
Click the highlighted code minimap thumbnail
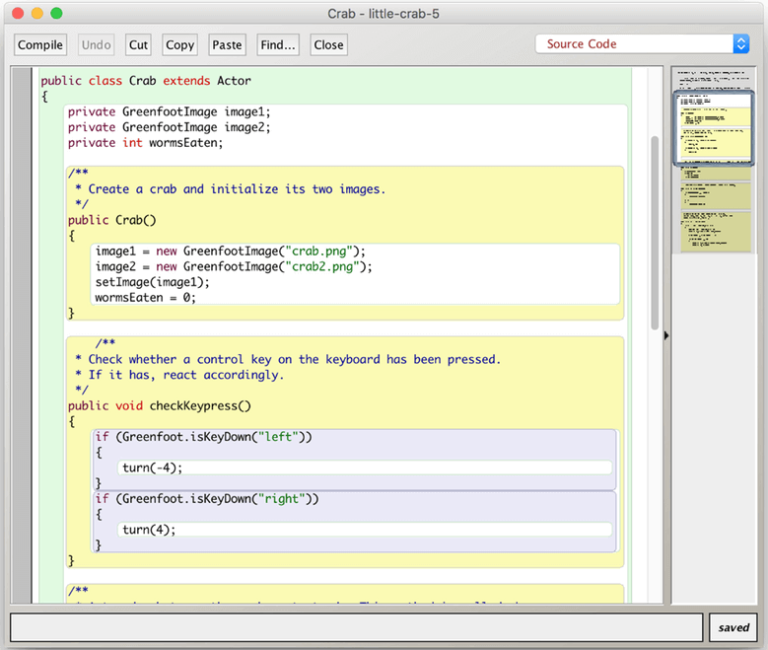pyautogui.click(x=714, y=128)
